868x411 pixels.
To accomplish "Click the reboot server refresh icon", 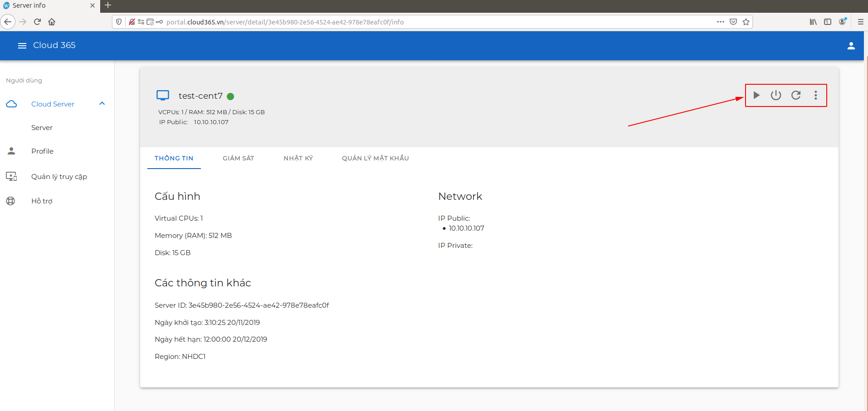I will 796,95.
